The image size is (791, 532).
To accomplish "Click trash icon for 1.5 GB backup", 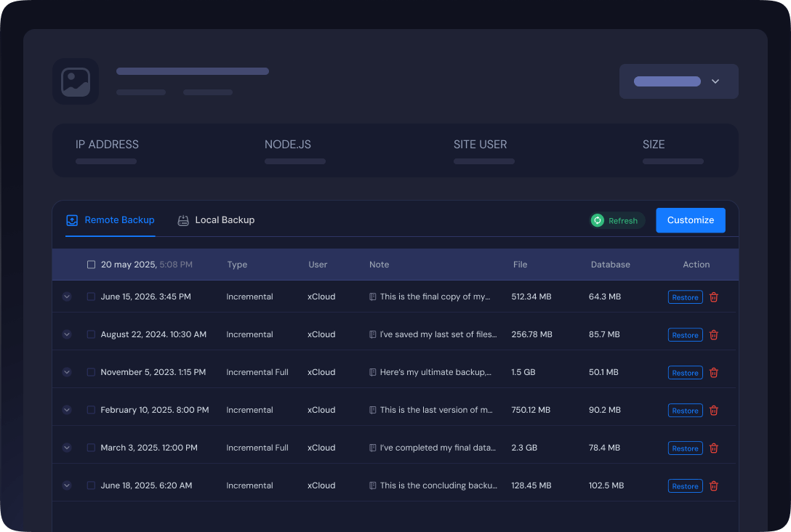I will (x=713, y=373).
